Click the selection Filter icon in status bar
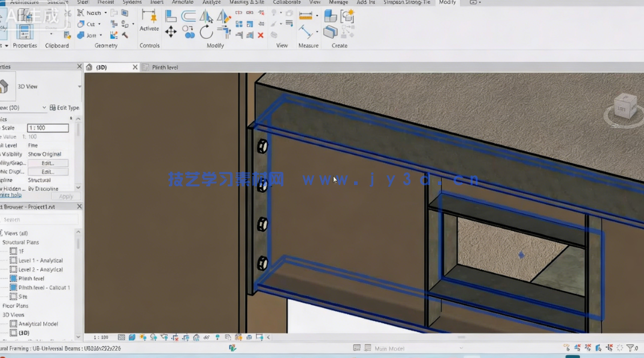Screen dimensions: 644x358 pyautogui.click(x=631, y=348)
